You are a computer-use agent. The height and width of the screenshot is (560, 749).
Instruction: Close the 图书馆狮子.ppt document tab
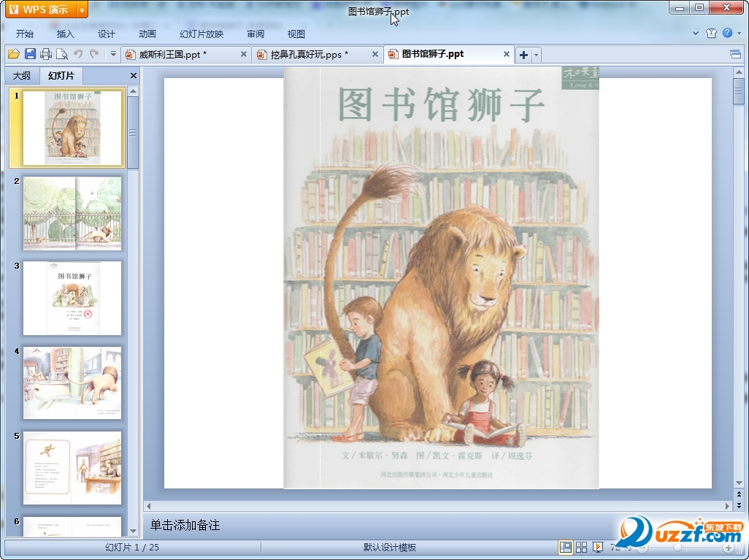pos(507,55)
